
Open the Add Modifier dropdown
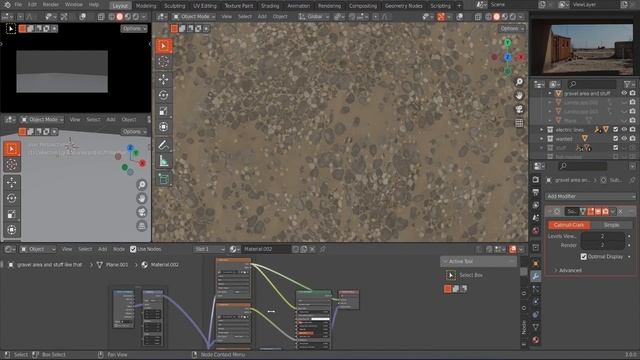590,196
